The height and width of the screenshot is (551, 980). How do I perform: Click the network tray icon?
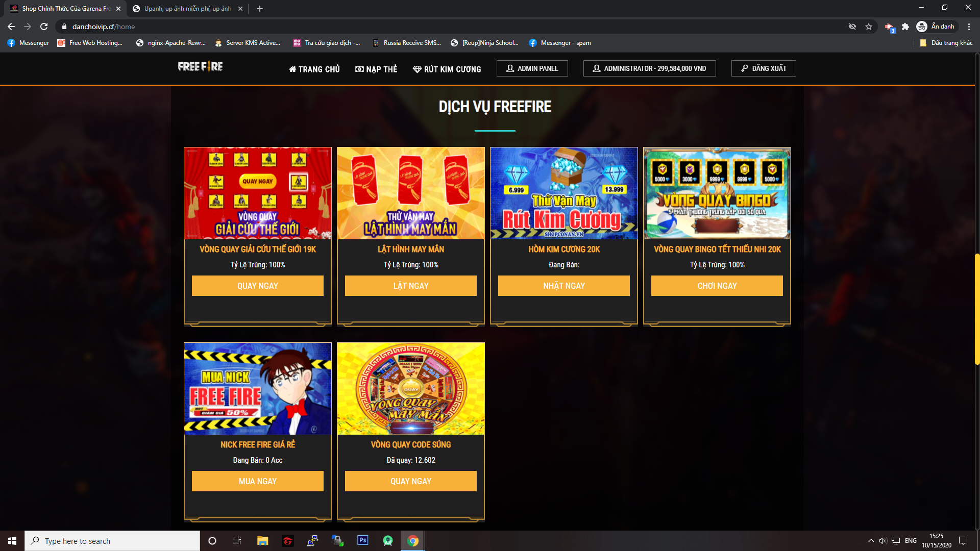896,541
